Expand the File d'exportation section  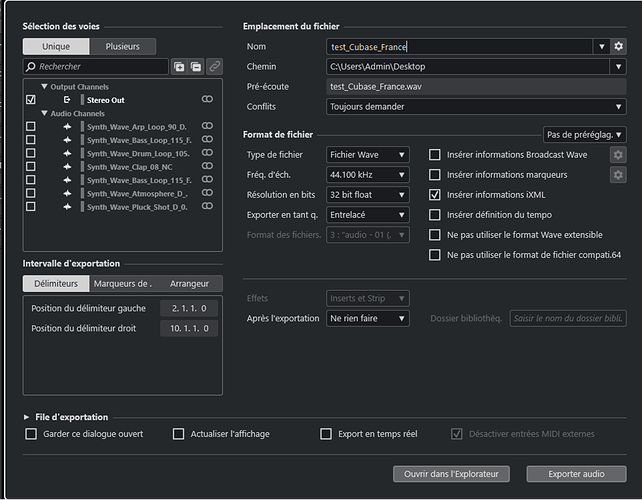click(26, 417)
